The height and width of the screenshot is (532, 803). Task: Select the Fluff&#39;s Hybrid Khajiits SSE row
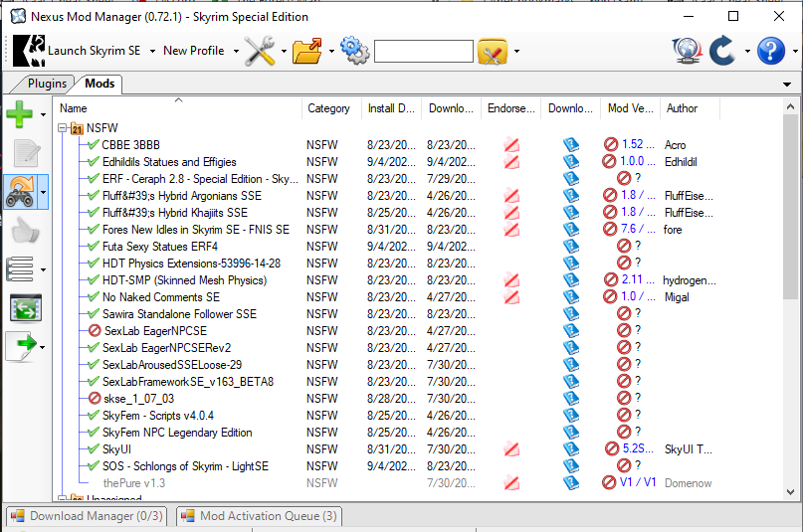coord(175,212)
